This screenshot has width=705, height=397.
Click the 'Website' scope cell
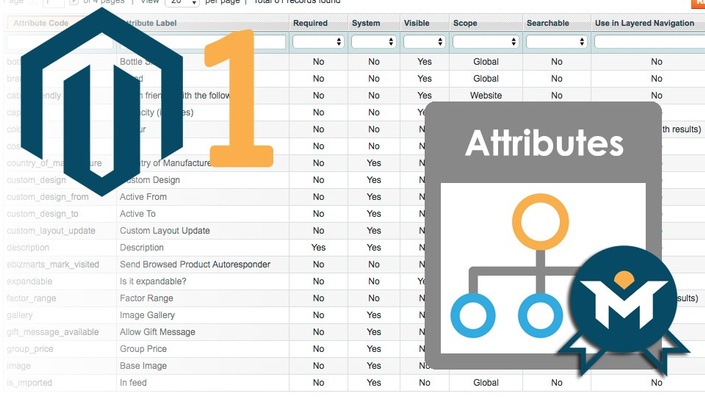tap(486, 95)
